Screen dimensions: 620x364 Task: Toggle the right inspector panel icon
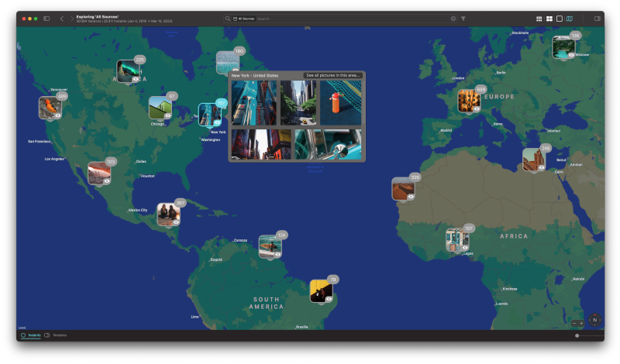597,19
